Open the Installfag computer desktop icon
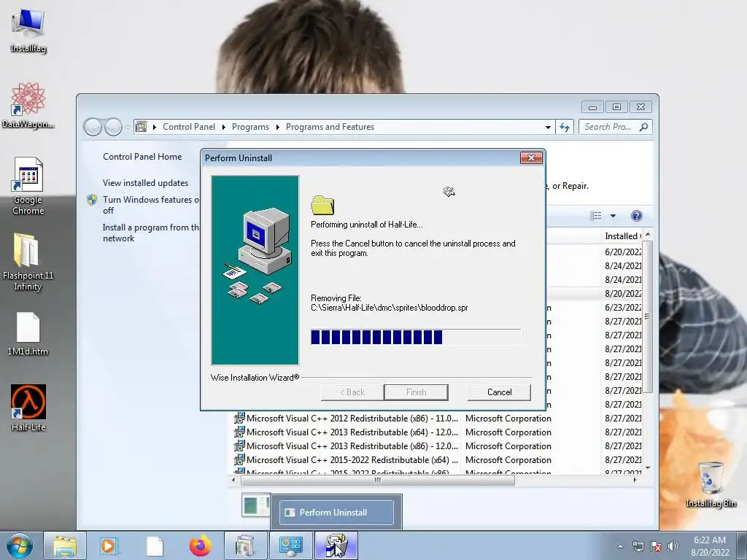The height and width of the screenshot is (560, 747). 28,31
